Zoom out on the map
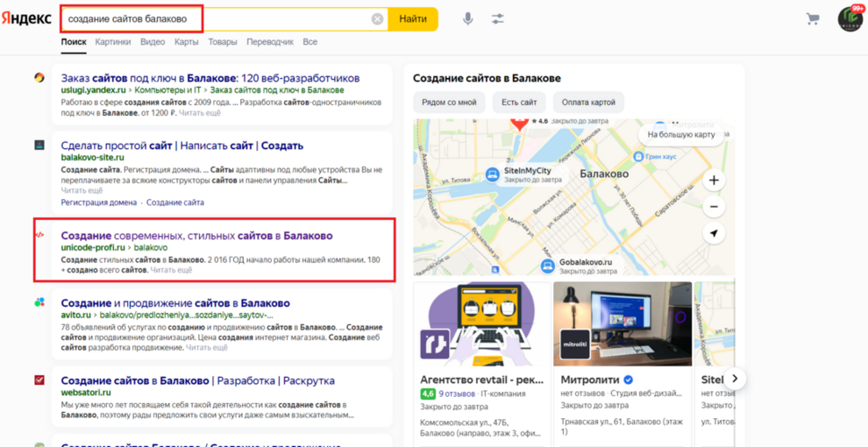The image size is (868, 447). [x=714, y=207]
